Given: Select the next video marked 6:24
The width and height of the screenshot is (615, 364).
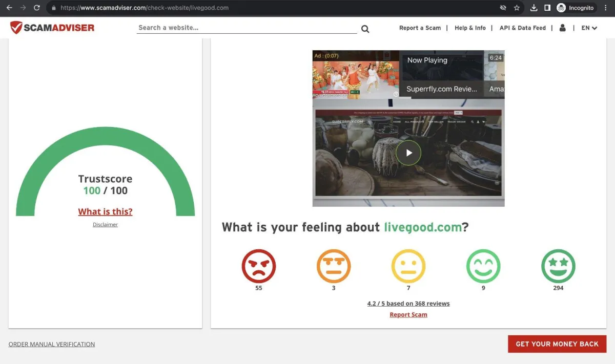Looking at the screenshot, I should click(x=495, y=74).
